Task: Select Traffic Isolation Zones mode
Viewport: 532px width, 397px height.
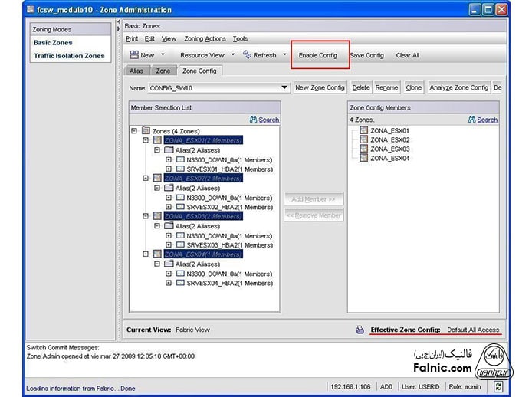Action: (x=69, y=56)
